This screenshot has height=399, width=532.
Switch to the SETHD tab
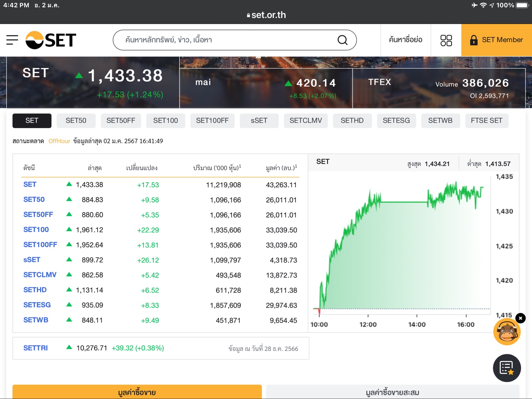tap(352, 121)
